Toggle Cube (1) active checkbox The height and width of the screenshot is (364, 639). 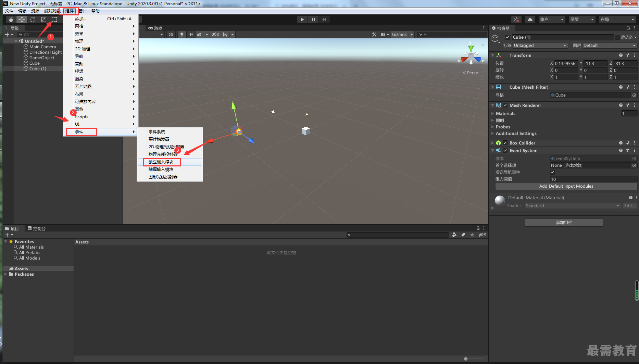(508, 37)
